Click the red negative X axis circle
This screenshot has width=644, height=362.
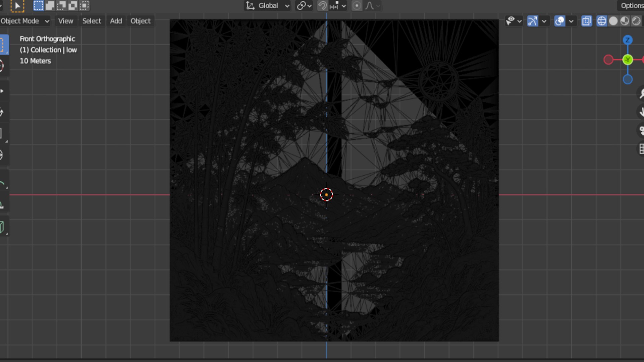(x=608, y=60)
